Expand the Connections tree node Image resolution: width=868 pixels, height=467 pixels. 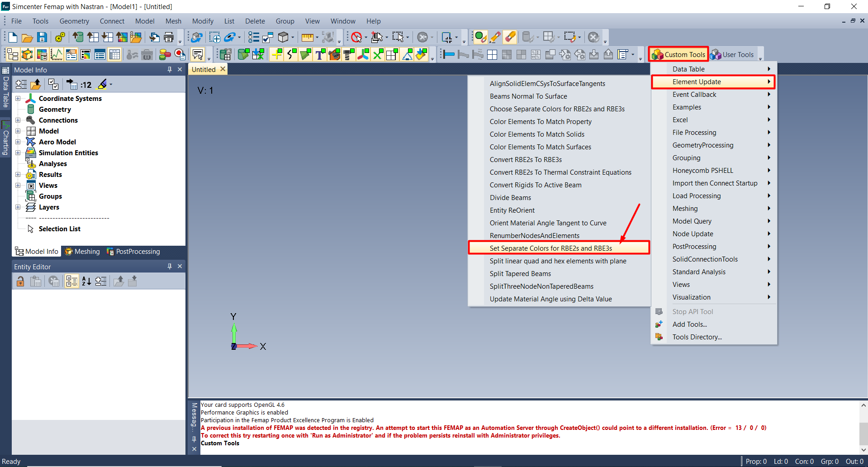tap(18, 120)
